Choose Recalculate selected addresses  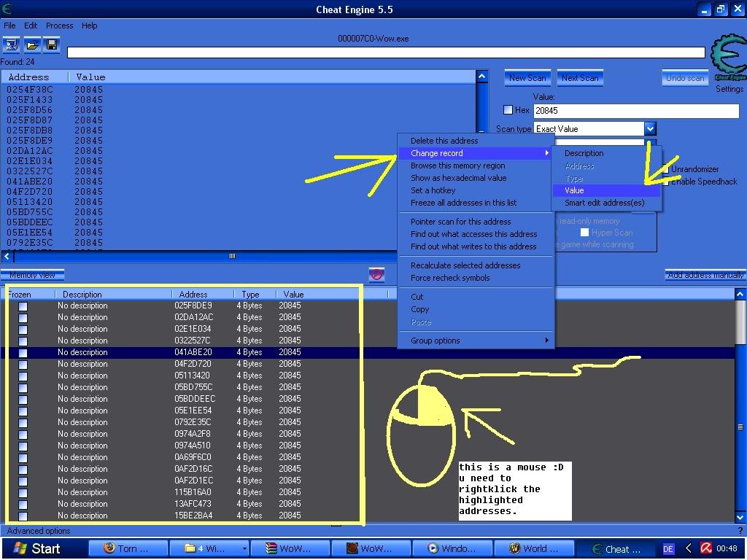tap(476, 265)
